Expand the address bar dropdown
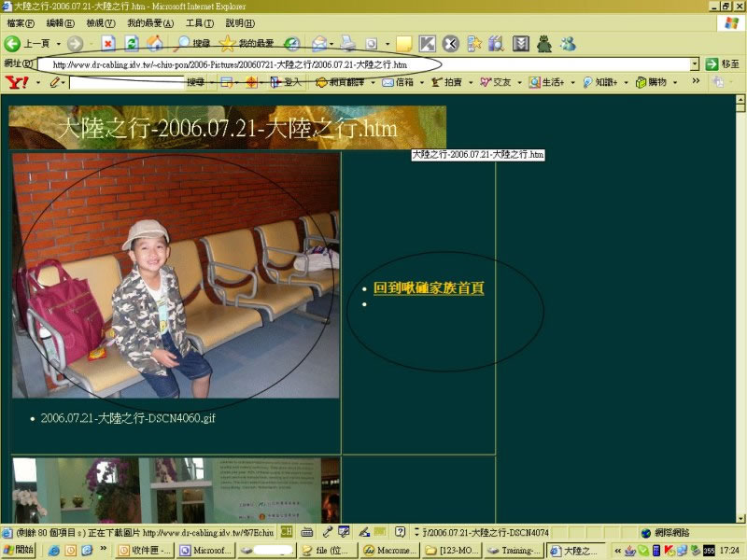This screenshot has width=747, height=560. [695, 64]
